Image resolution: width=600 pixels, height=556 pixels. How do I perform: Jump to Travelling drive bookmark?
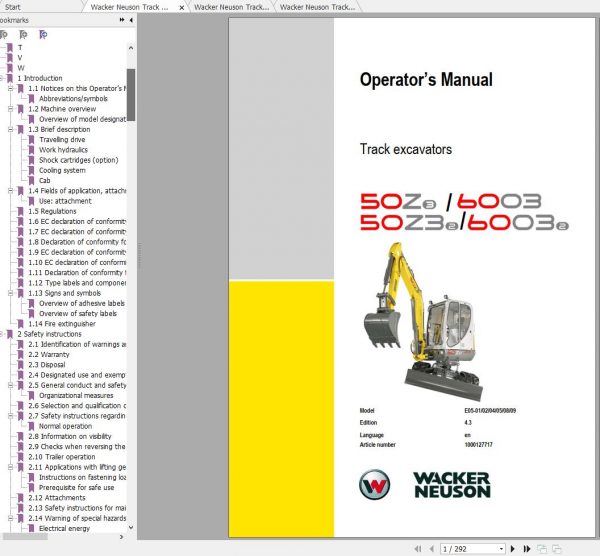click(62, 140)
